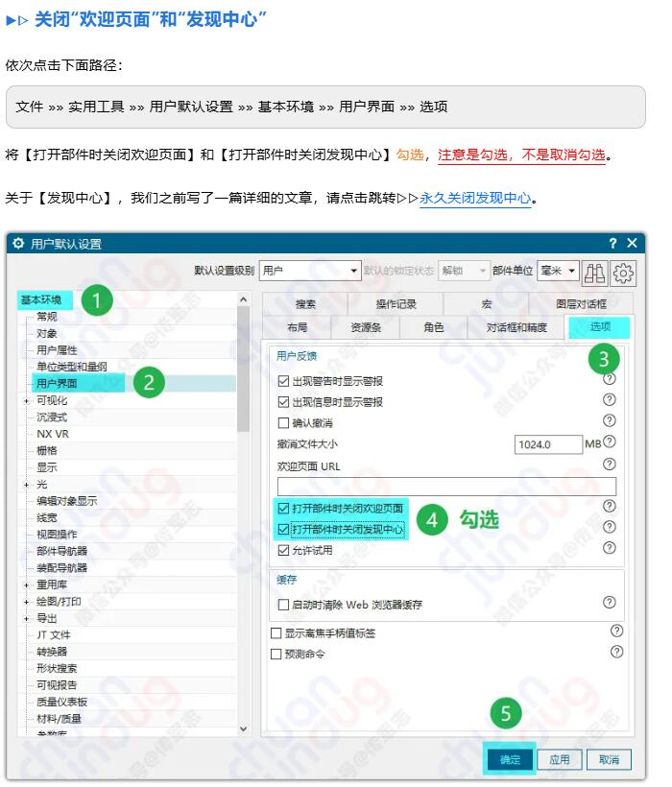Click the help icon next to 允许试用

610,548
